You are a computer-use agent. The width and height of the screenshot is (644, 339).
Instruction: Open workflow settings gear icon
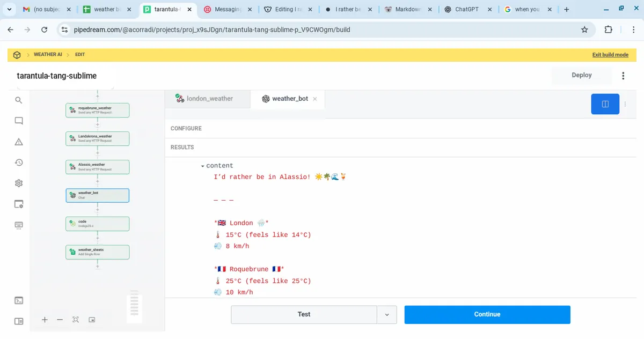19,183
